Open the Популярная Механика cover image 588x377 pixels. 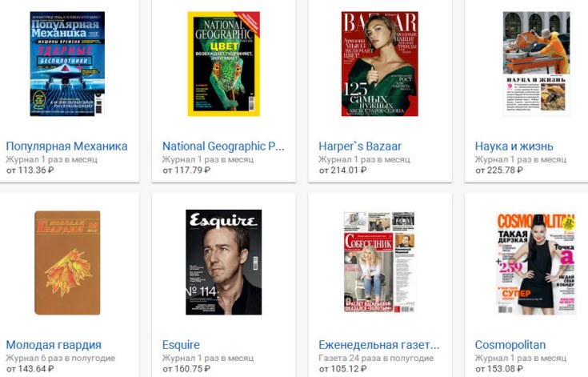[67, 64]
